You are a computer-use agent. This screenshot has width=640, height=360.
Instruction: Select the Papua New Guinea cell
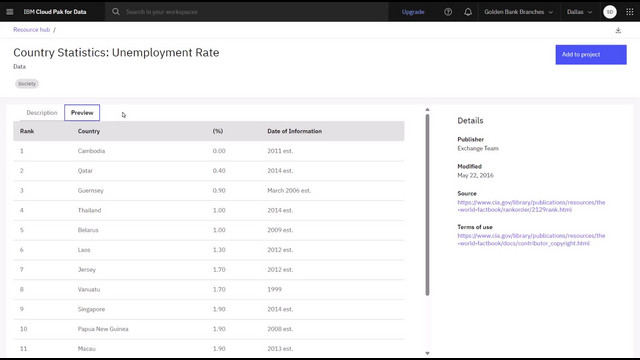pos(103,329)
